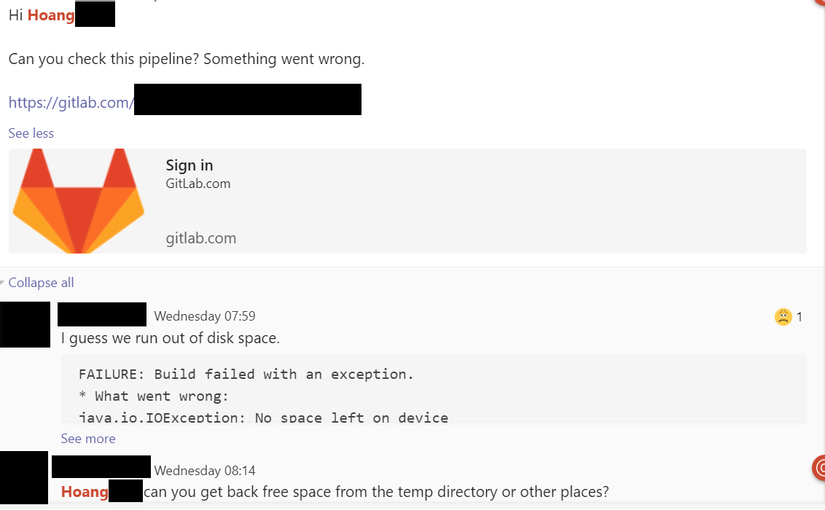Click the Hoang mention in last reply
This screenshot has height=510, width=825.
coord(84,491)
